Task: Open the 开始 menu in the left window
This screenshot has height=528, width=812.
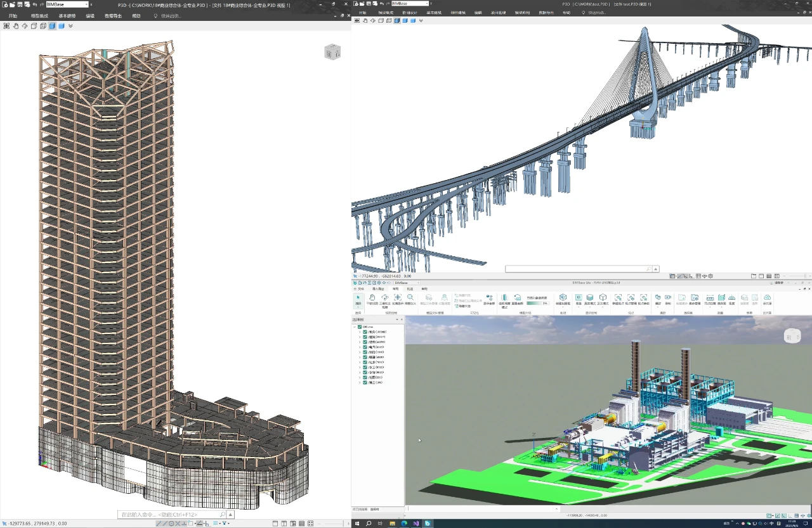Action: 13,16
